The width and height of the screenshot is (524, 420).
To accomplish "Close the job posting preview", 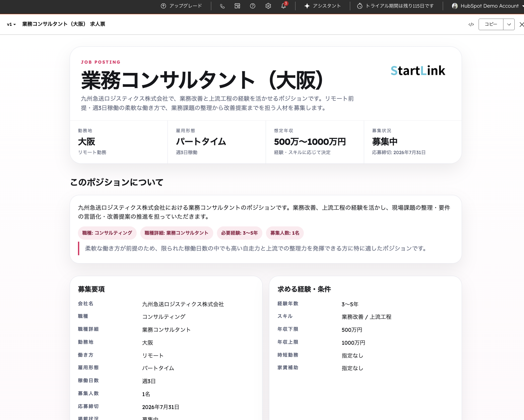I will click(521, 25).
